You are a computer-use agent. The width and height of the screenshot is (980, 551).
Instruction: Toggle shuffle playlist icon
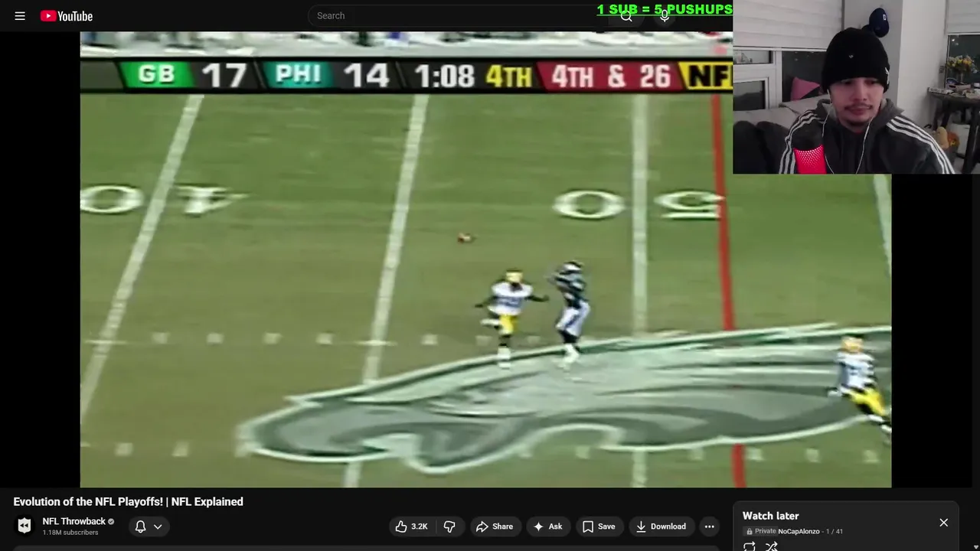(x=772, y=546)
